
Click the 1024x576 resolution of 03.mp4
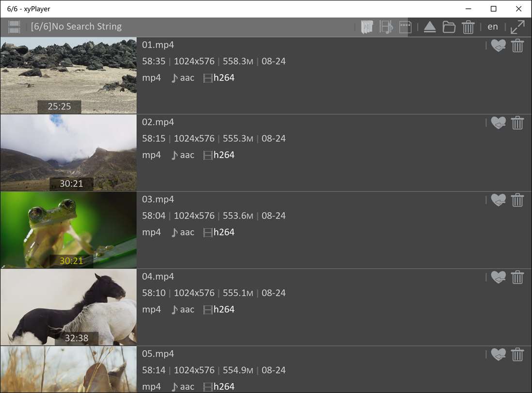coord(194,215)
